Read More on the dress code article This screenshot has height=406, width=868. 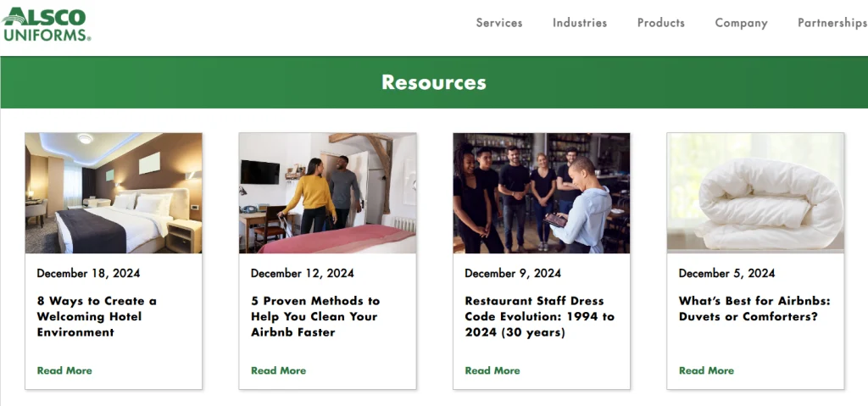click(492, 370)
